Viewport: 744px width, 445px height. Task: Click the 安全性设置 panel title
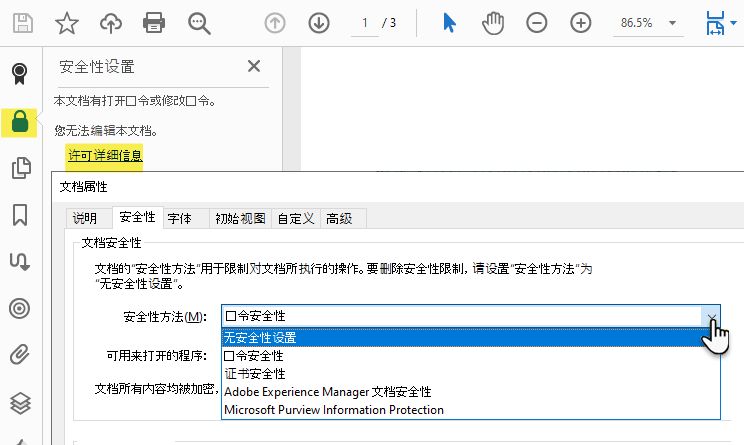tap(97, 66)
